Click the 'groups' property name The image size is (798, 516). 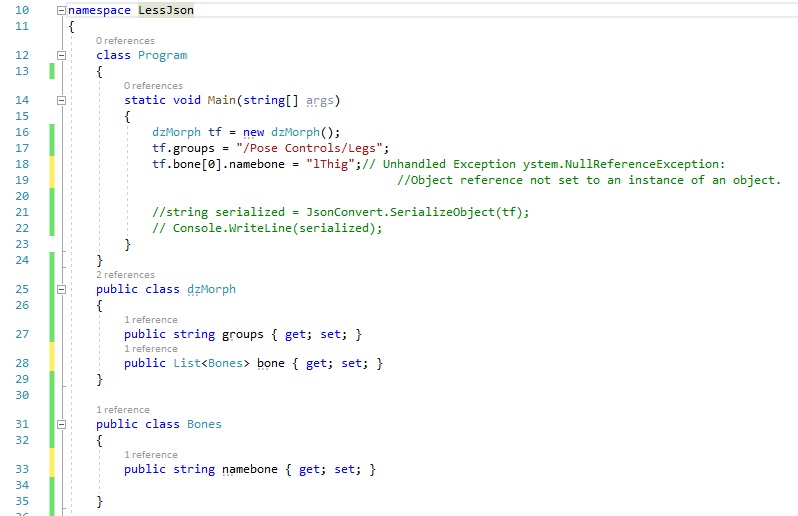pos(243,334)
